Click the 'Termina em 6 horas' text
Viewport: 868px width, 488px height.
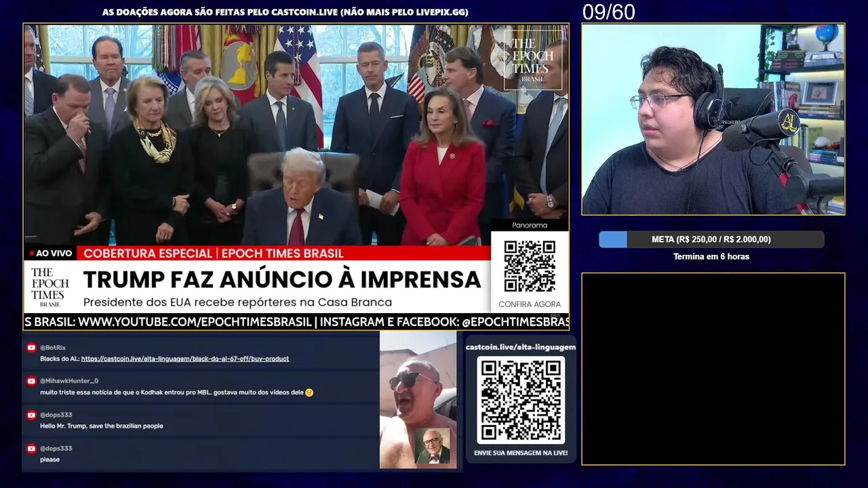[711, 257]
